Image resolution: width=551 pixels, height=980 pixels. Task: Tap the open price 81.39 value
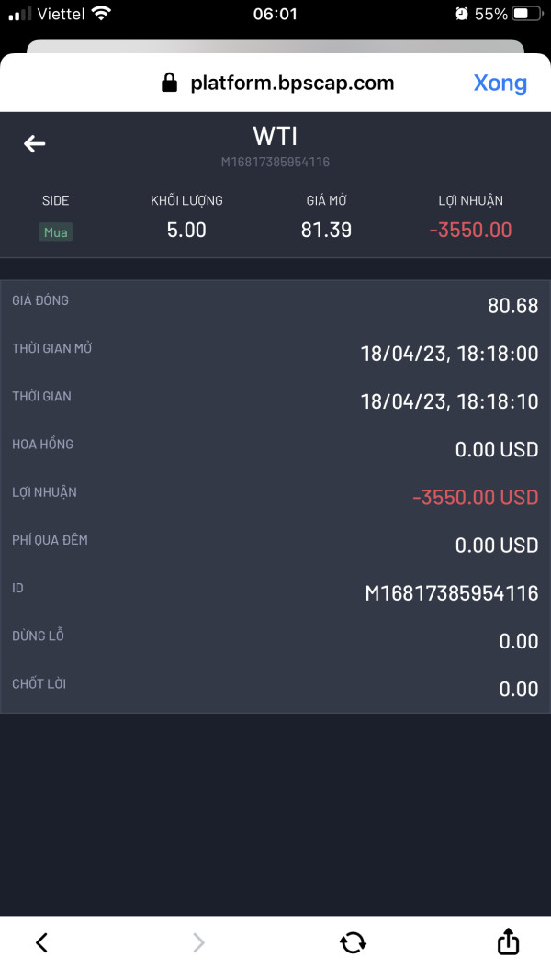326,230
